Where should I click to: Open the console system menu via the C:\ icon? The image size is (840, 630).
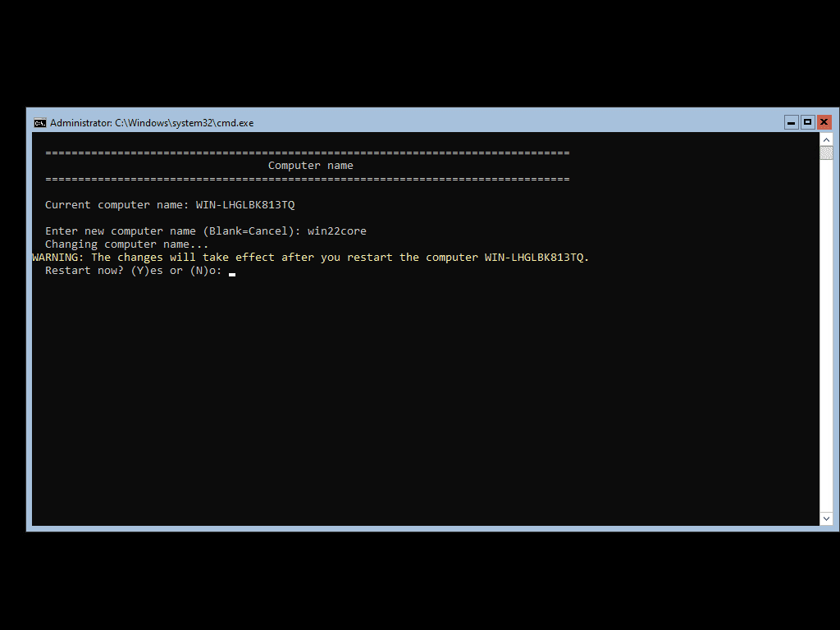pos(40,122)
